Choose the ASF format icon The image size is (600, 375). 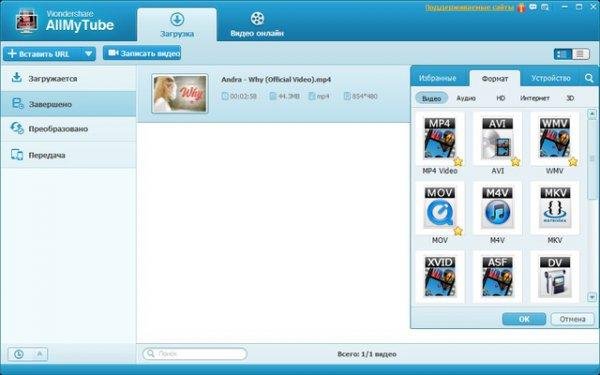[497, 277]
